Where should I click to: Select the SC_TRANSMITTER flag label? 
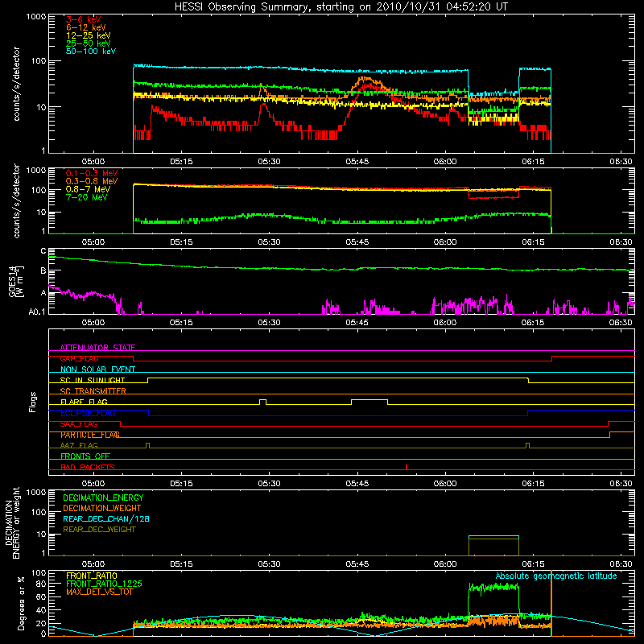pos(93,391)
